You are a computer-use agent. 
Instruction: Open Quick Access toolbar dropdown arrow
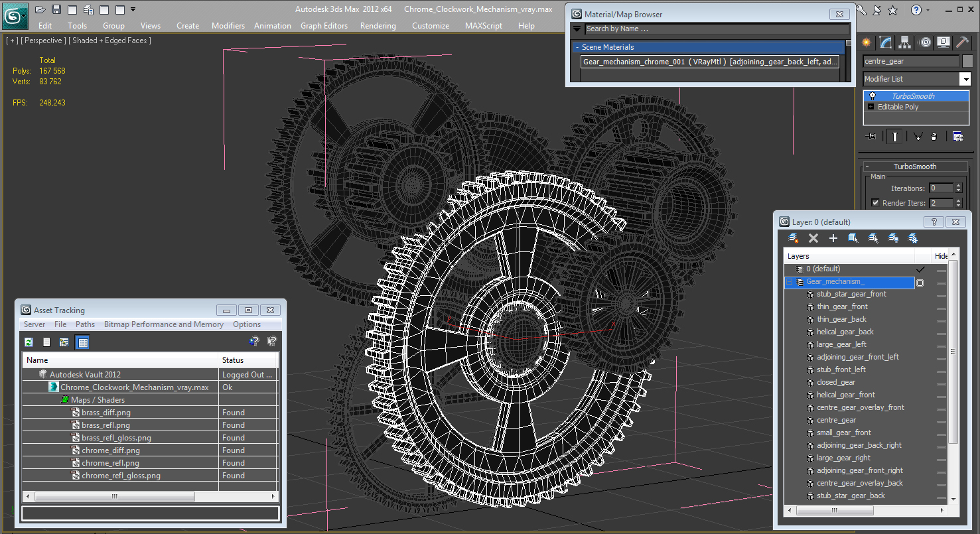pyautogui.click(x=133, y=10)
